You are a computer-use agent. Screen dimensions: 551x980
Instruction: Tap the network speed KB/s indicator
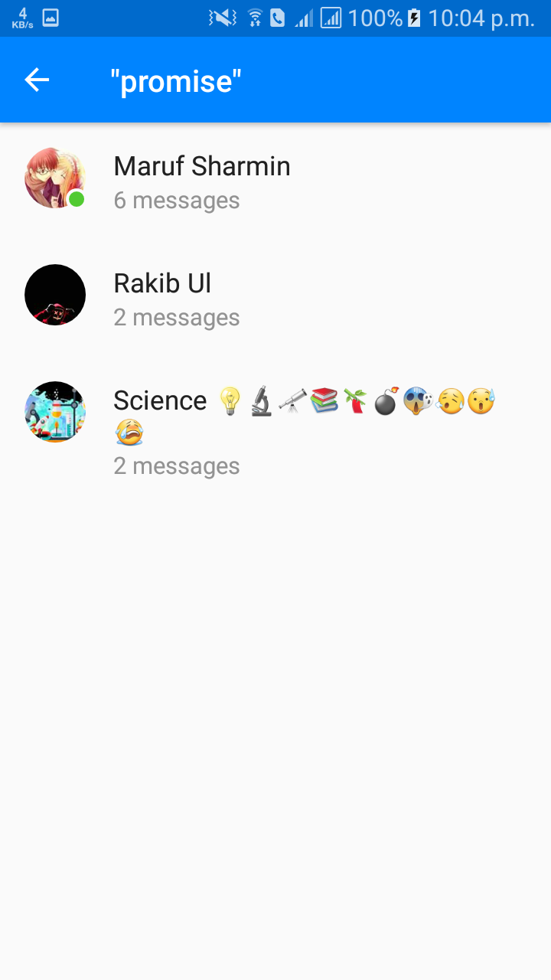22,18
